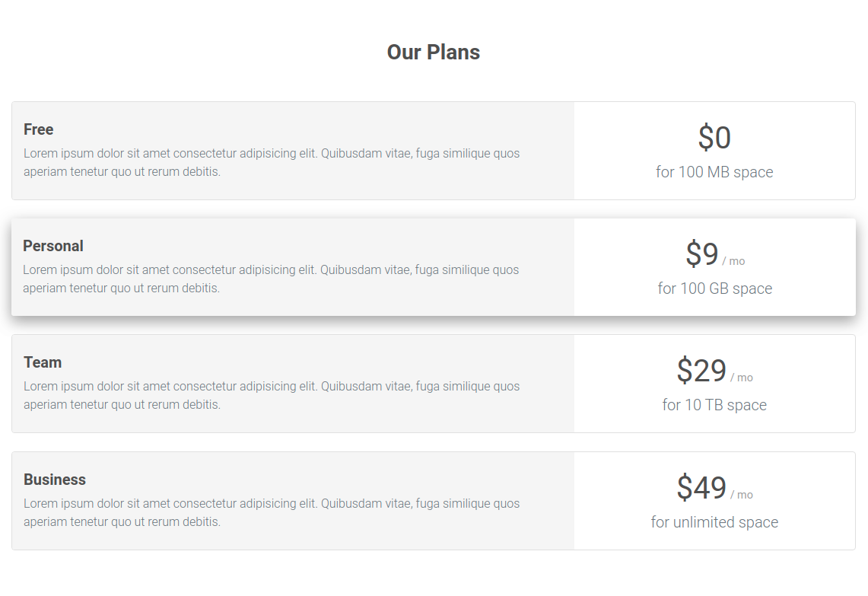Viewport: 868px width, 596px height.
Task: Select the "for 100 GB space" label
Action: coord(715,288)
